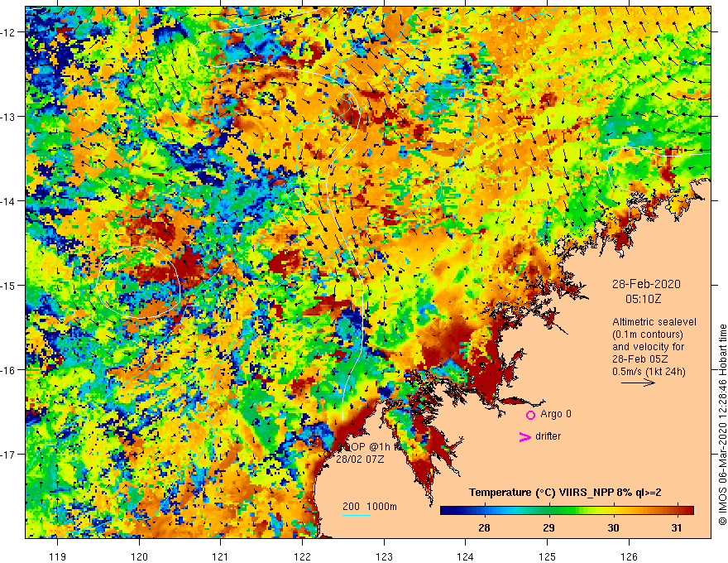Click the cyan 200m isobath legend line

pyautogui.click(x=357, y=515)
